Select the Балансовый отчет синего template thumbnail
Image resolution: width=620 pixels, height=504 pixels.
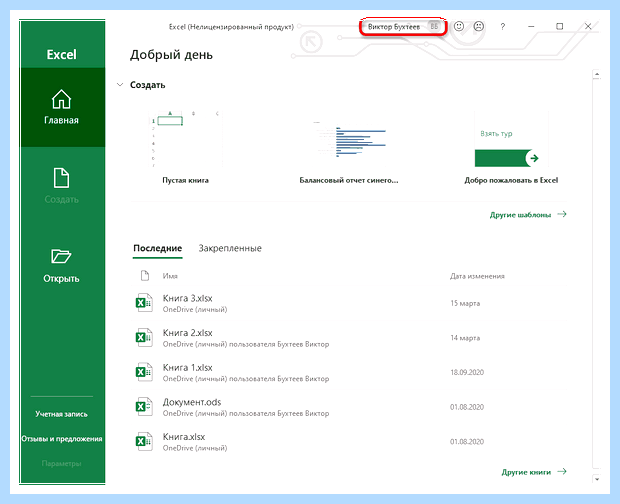point(349,139)
